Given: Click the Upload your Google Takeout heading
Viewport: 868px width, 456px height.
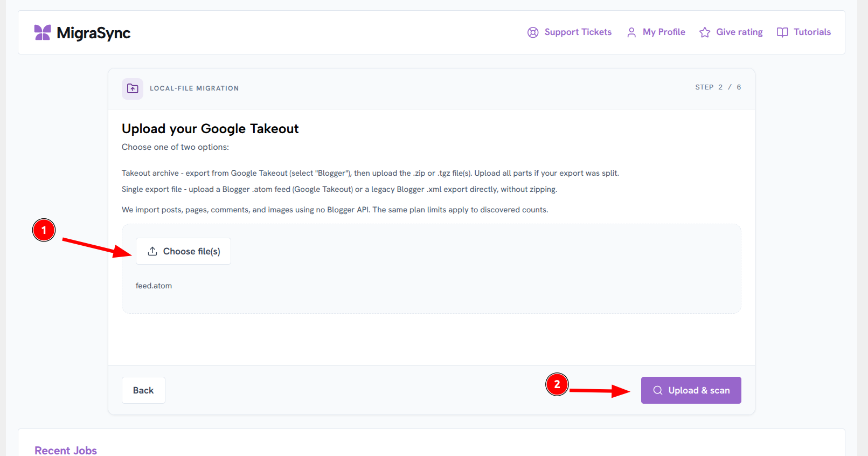Looking at the screenshot, I should (x=210, y=129).
